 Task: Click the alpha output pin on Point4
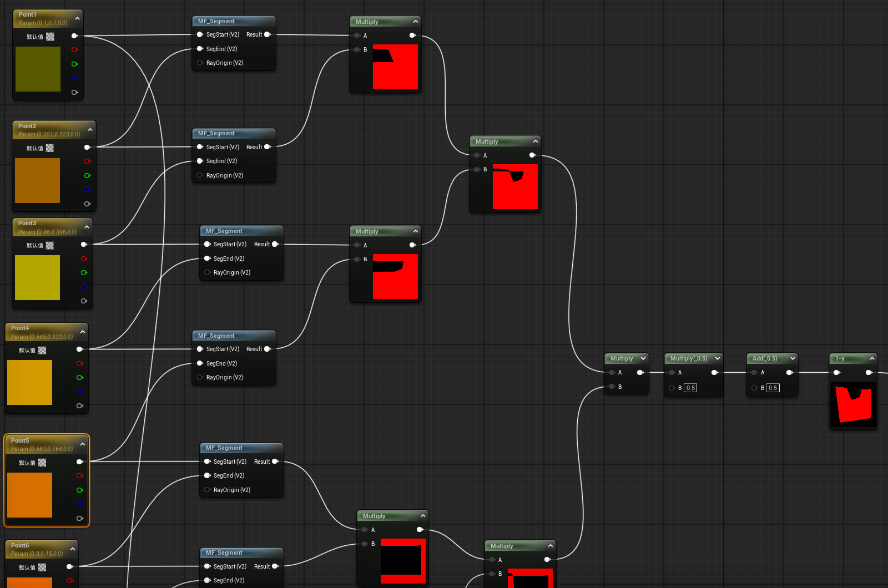coord(80,406)
